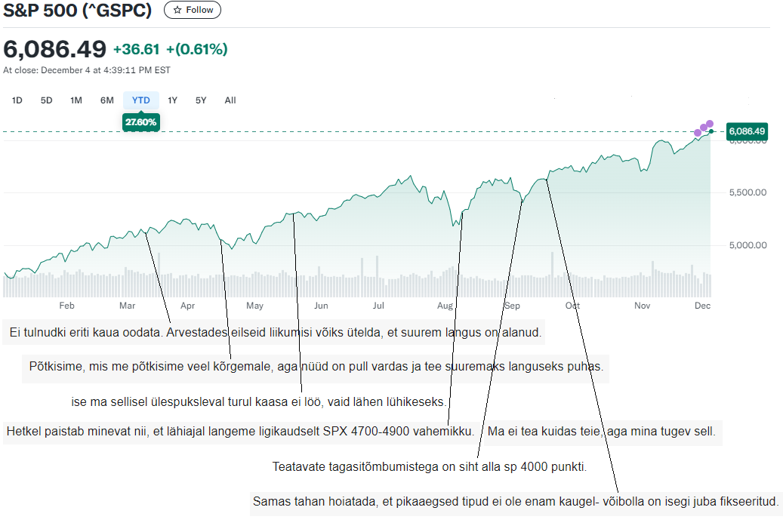Click the YTD range tab
783x532 pixels.
tap(141, 100)
